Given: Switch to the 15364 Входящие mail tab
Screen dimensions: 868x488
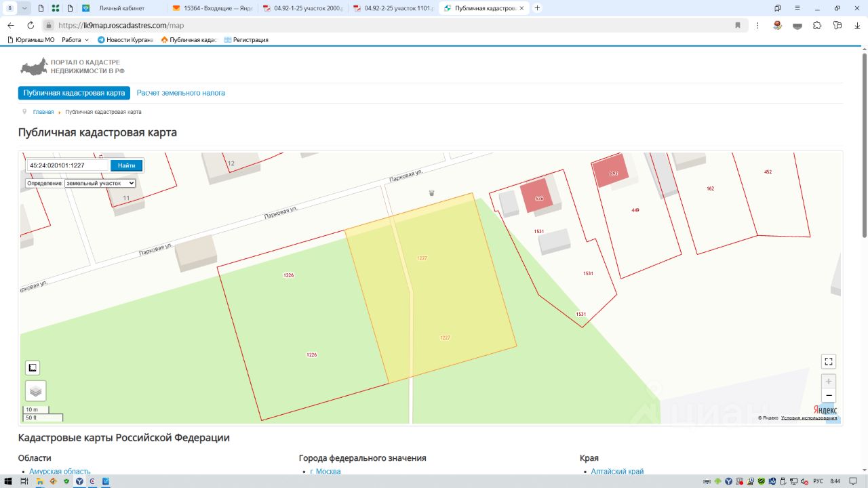Looking at the screenshot, I should pos(212,8).
